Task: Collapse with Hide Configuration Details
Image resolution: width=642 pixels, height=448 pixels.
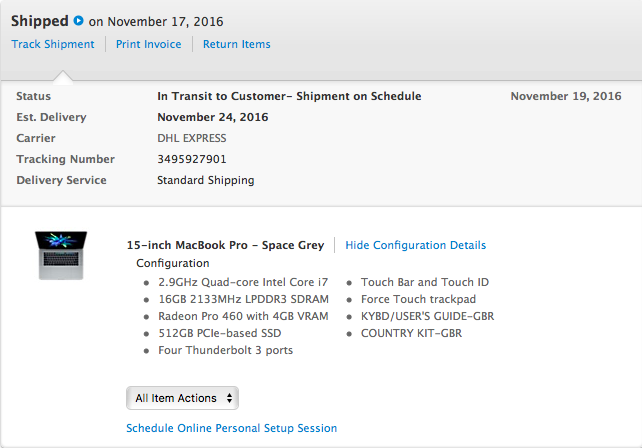Action: (x=416, y=245)
